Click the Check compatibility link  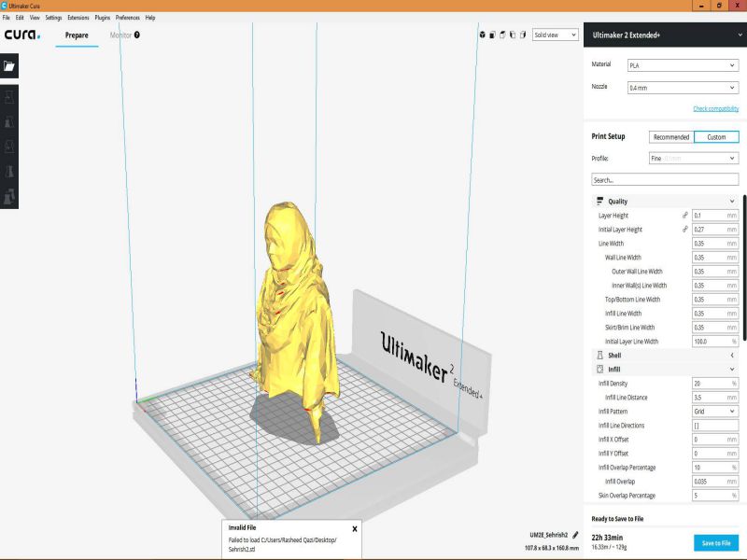coord(715,108)
